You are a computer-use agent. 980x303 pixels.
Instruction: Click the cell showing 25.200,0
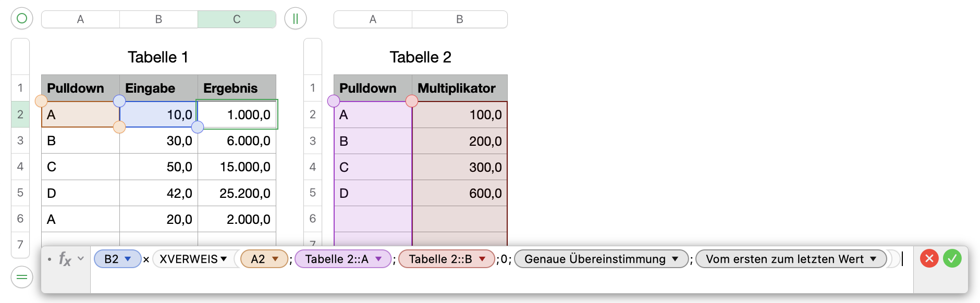point(237,193)
